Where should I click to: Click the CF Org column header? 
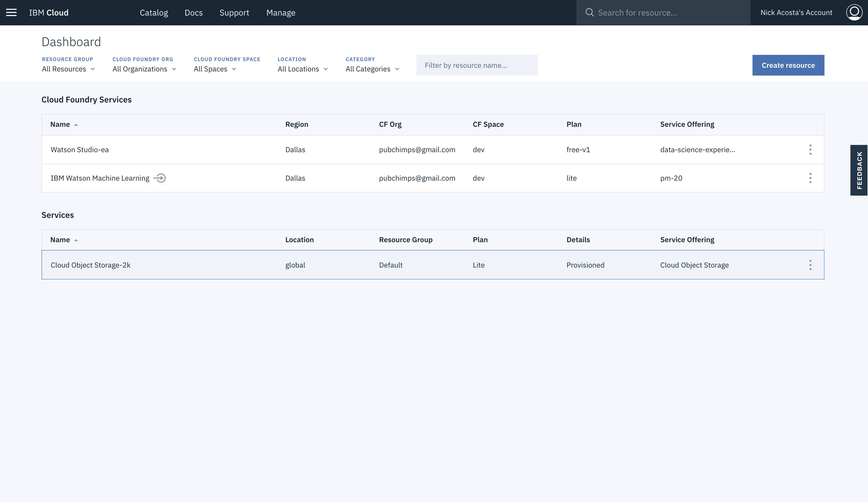tap(390, 124)
